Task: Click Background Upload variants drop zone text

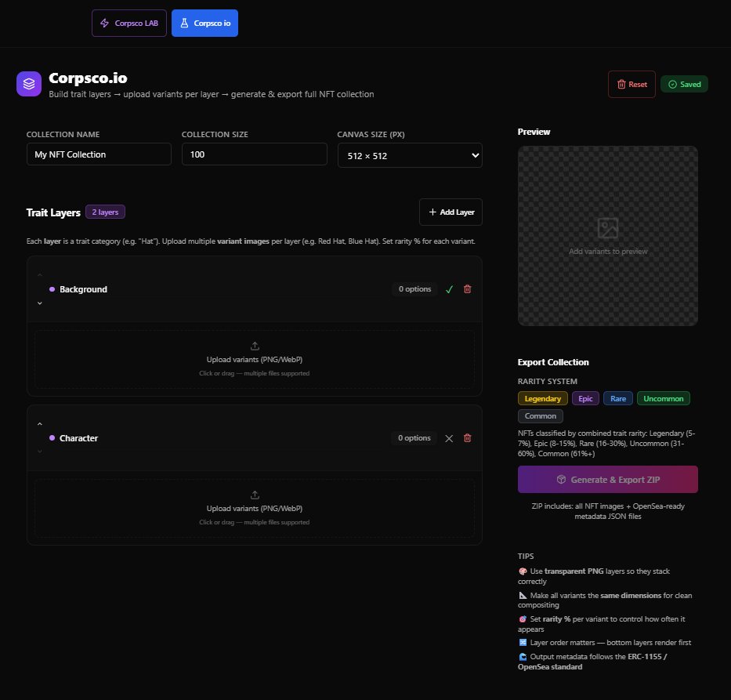Action: click(x=255, y=360)
